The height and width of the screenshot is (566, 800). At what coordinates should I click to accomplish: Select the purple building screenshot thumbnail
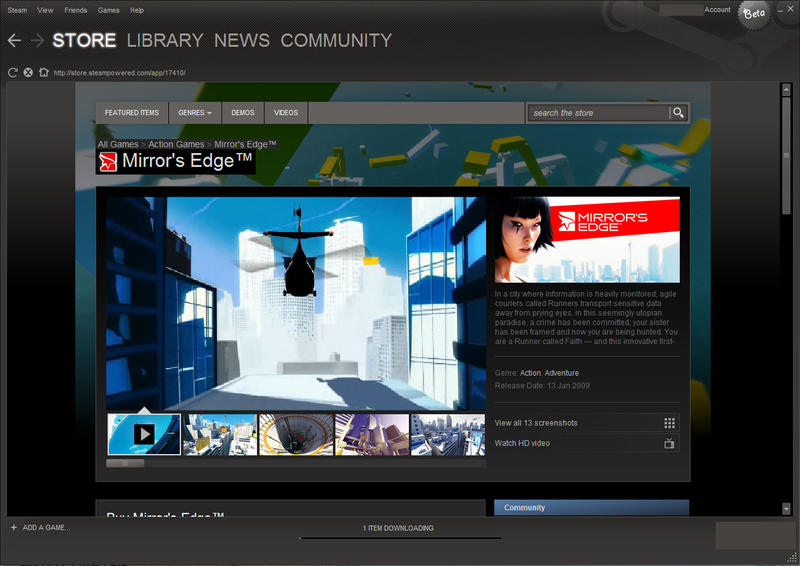[x=372, y=434]
